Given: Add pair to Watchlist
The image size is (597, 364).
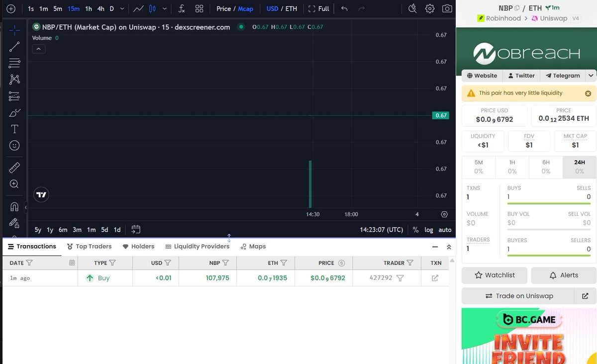Looking at the screenshot, I should pos(495,275).
